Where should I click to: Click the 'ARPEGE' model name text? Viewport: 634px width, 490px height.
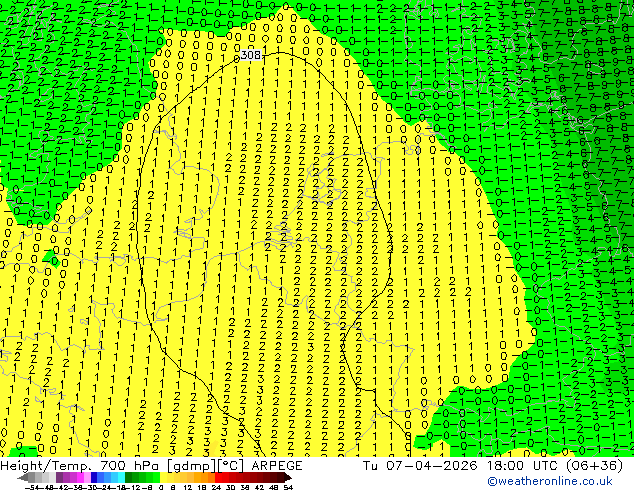tap(277, 466)
